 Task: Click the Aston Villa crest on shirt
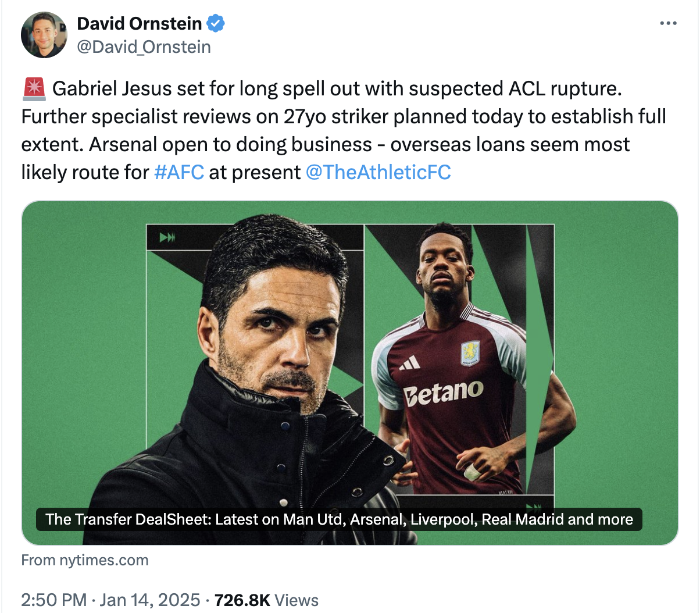pos(470,353)
